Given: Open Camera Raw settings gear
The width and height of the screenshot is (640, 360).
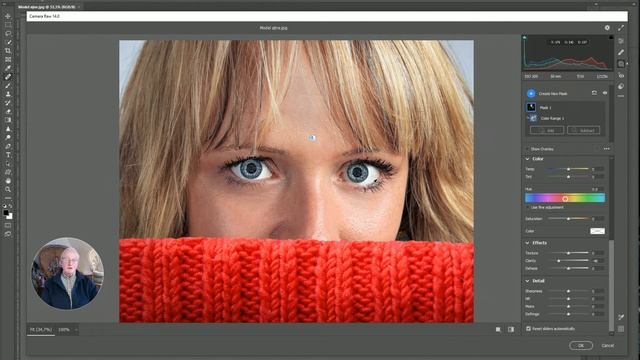Looking at the screenshot, I should pyautogui.click(x=607, y=28).
